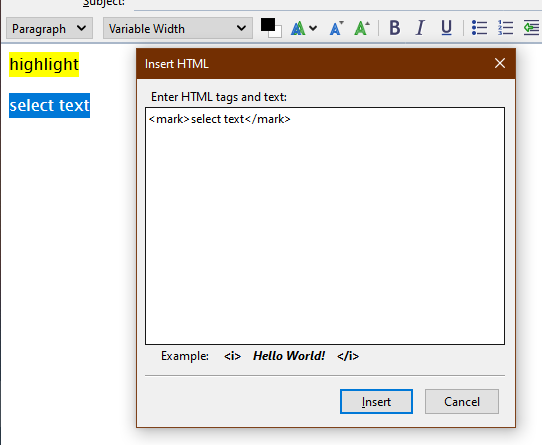This screenshot has width=542, height=445.
Task: Click the outdent text icon
Action: coord(531,28)
